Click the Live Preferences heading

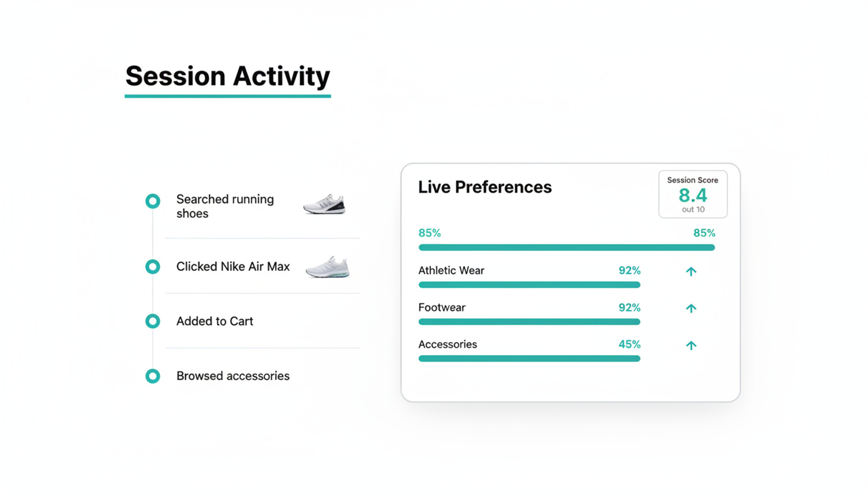485,187
